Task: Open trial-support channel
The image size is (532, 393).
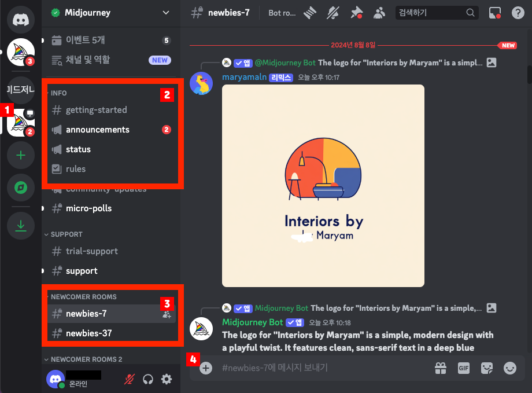Action: point(111,251)
